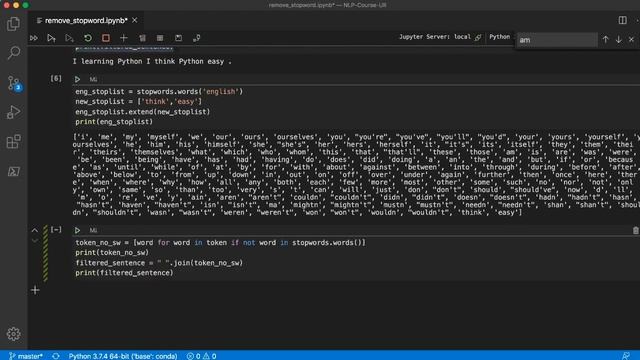640x360 pixels.
Task: Split the editor to the right
Action: click(622, 20)
